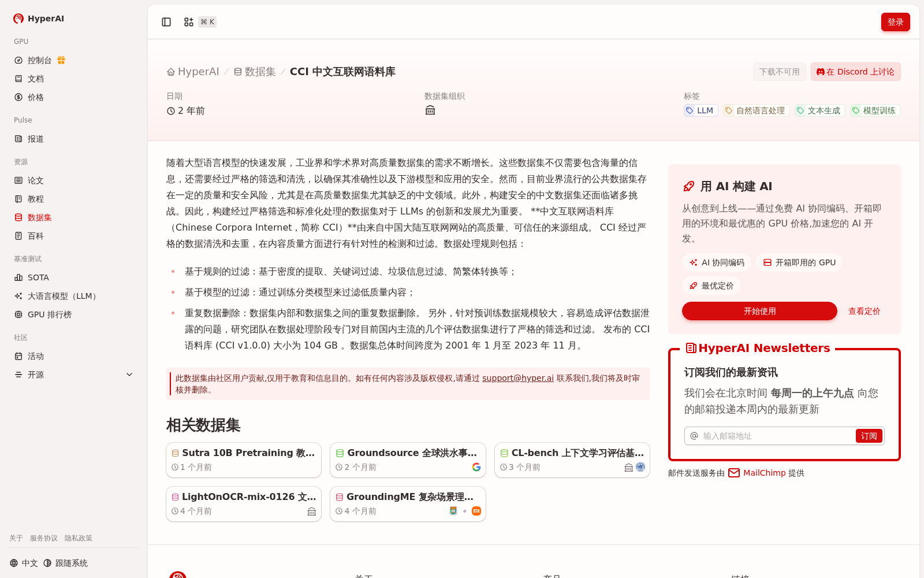This screenshot has height=578, width=924.
Task: Click the 最优定价 chip
Action: [x=711, y=286]
